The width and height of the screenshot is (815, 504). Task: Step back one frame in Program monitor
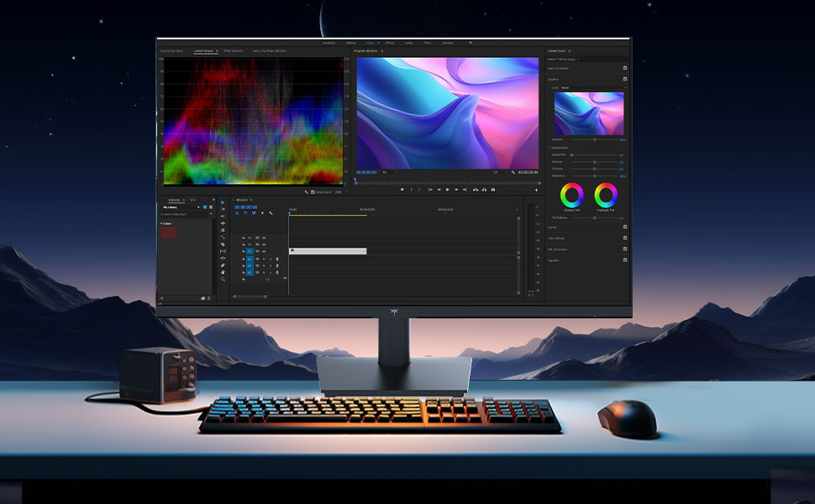click(x=439, y=190)
